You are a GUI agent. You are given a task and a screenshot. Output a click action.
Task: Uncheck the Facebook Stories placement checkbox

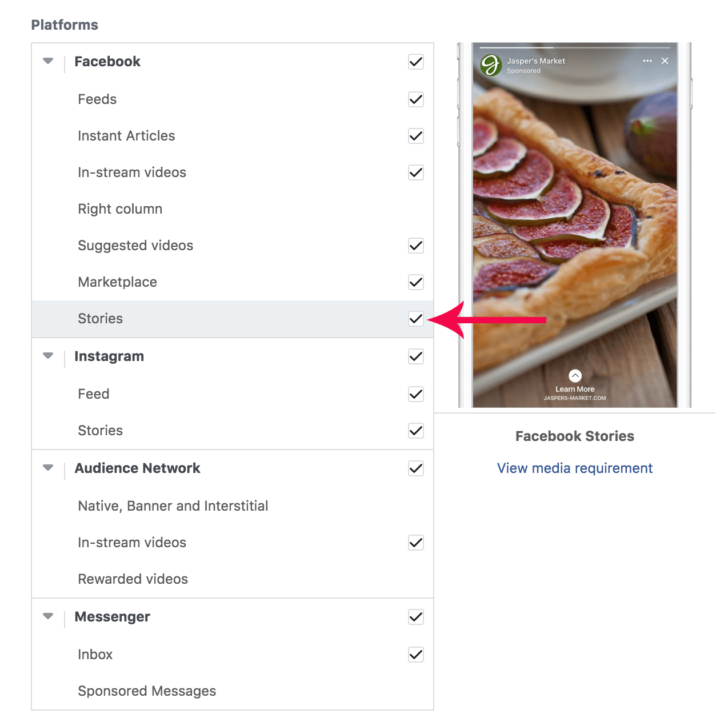(416, 319)
